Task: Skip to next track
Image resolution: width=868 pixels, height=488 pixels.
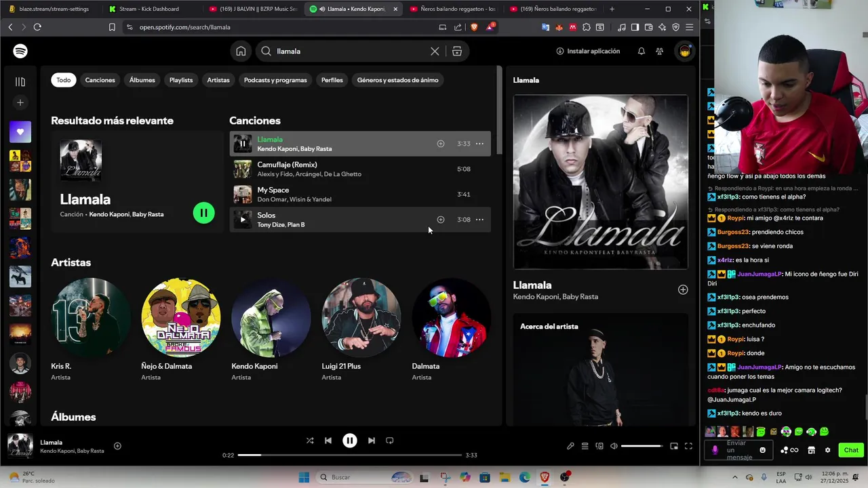Action: (372, 441)
